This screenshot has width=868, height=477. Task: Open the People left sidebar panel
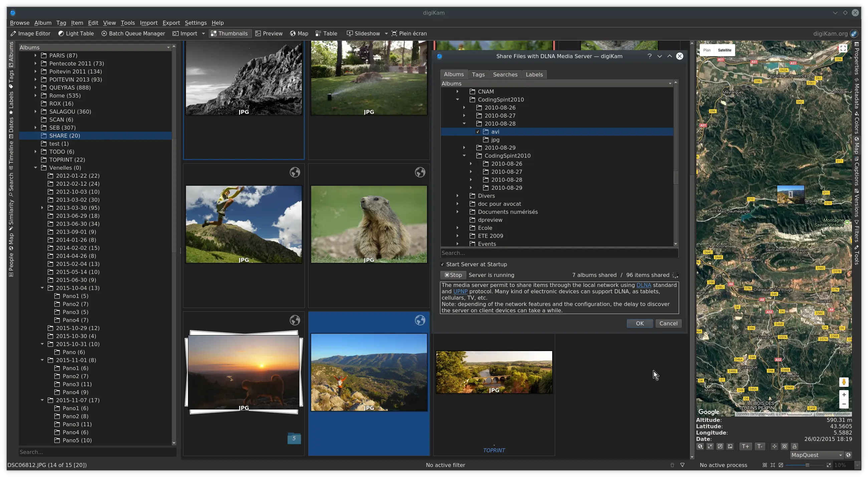pos(11,265)
